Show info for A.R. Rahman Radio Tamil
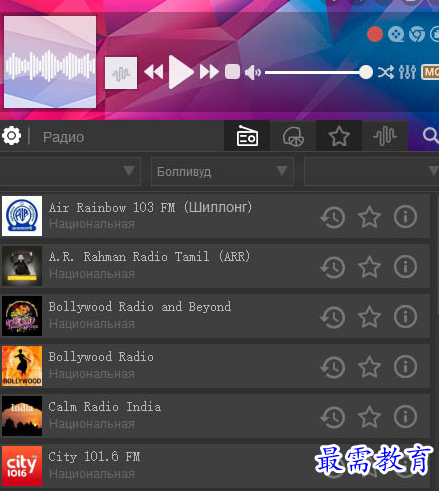 click(405, 267)
